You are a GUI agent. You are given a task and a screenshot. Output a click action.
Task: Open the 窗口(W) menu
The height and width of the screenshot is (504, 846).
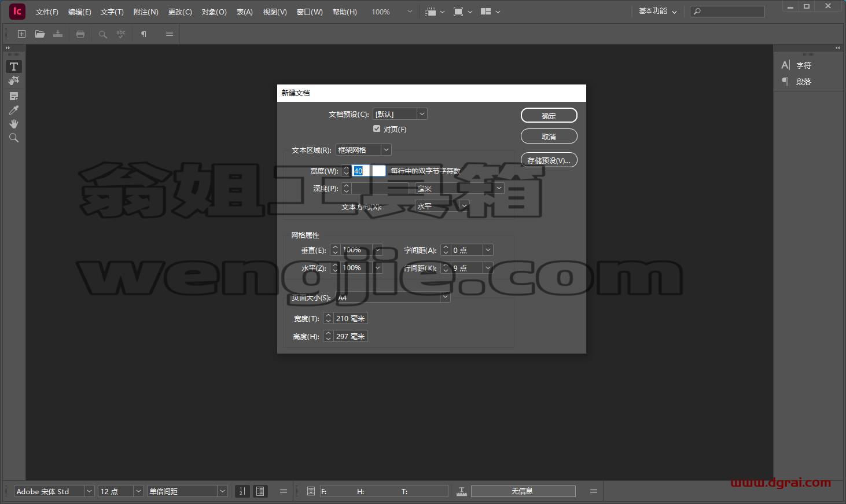point(310,12)
